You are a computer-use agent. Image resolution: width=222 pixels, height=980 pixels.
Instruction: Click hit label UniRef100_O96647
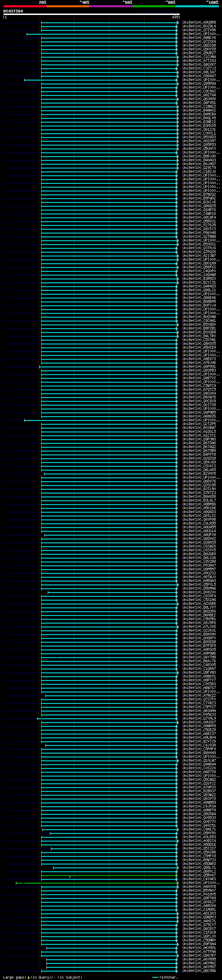coord(199,76)
